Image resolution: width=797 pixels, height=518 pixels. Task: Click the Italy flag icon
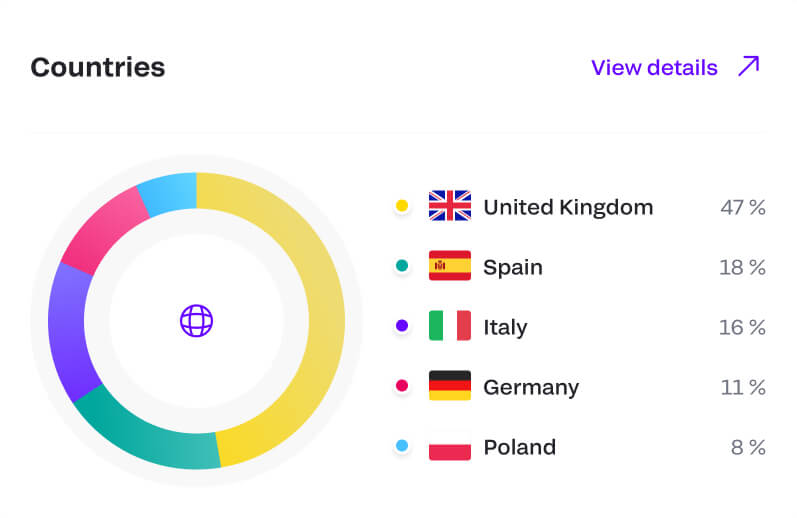click(449, 326)
